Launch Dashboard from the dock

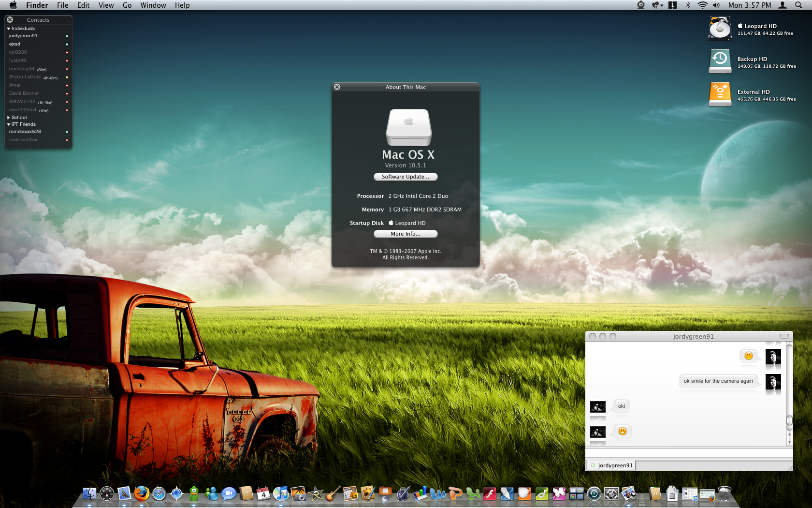(x=107, y=493)
